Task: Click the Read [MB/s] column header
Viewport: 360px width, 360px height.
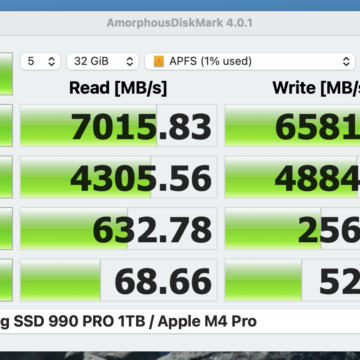Action: pyautogui.click(x=118, y=88)
